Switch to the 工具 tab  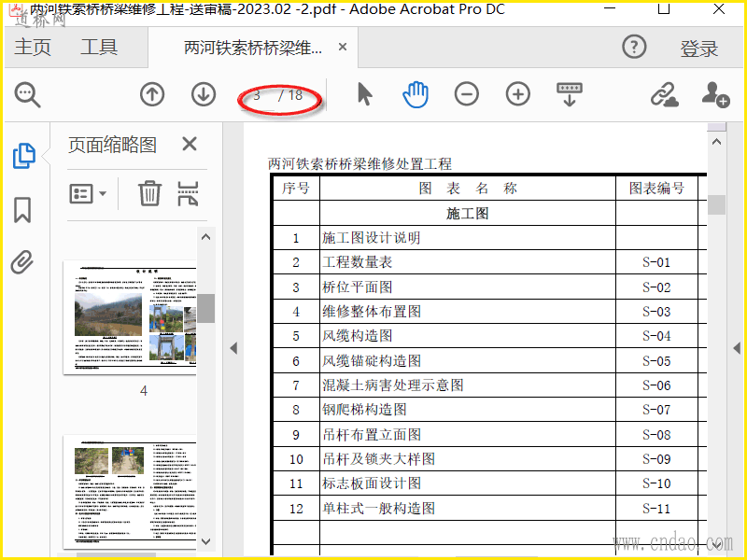coord(99,48)
